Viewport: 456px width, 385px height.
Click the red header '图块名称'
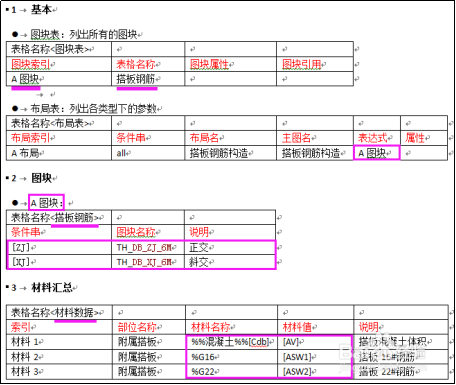136,232
